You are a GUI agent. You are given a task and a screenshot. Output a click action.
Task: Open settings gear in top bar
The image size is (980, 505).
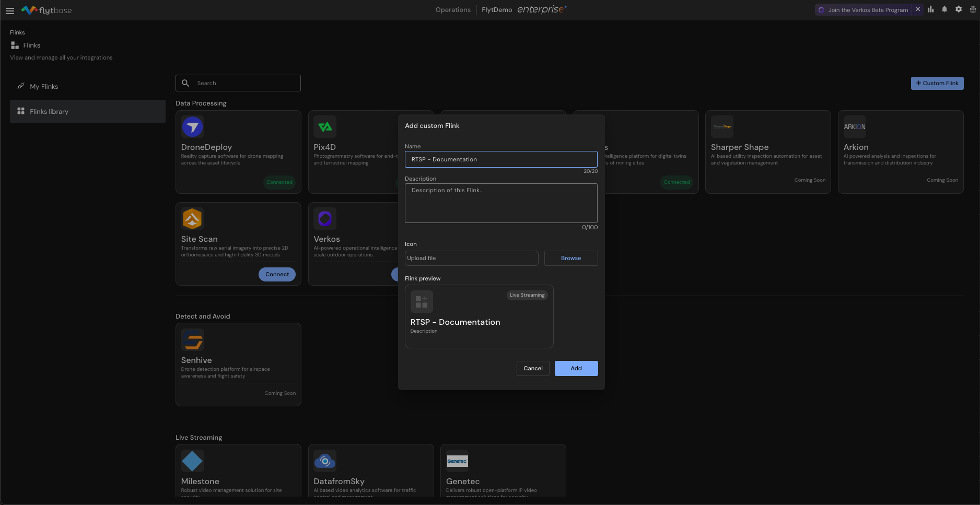pyautogui.click(x=959, y=9)
